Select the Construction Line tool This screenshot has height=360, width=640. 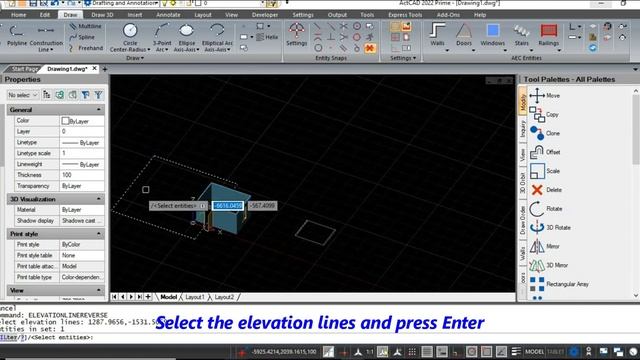coord(46,38)
